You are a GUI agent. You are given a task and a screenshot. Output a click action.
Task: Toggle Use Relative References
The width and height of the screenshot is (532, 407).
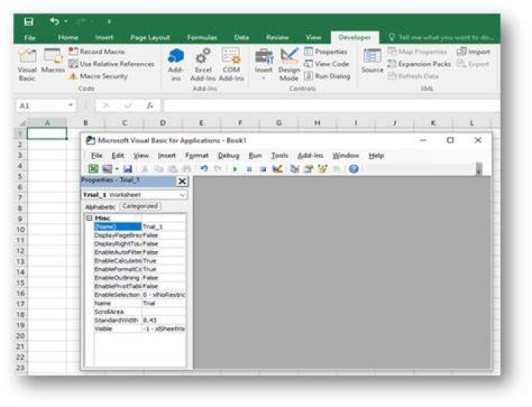coord(112,64)
